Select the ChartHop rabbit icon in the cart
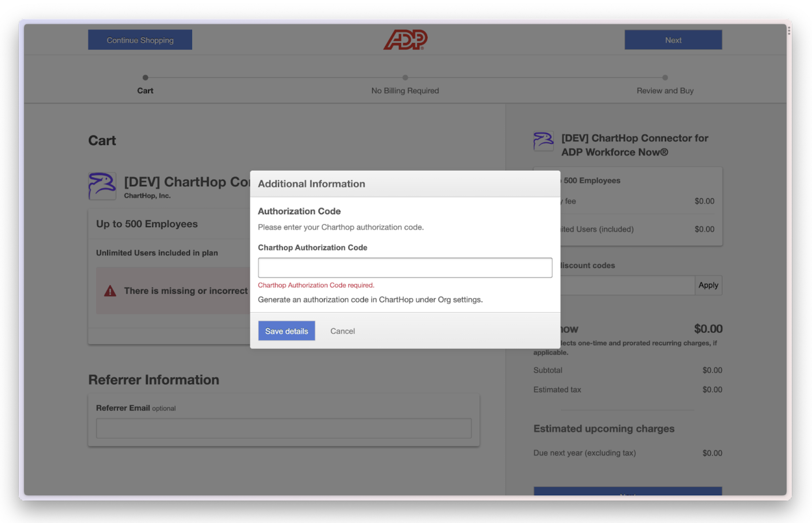812x523 pixels. coord(102,186)
